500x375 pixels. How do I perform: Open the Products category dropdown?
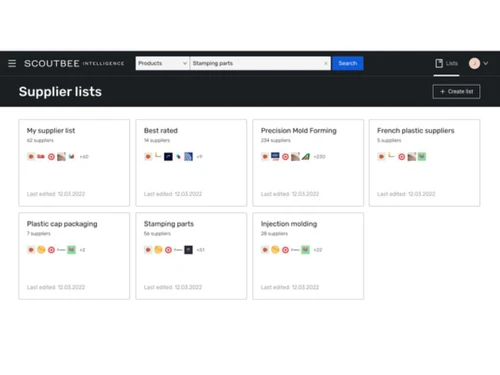[162, 63]
